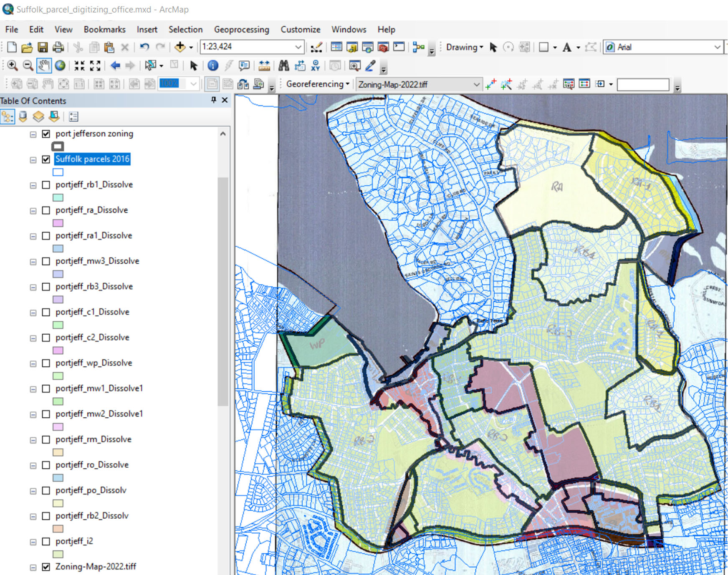Click the Add Data button

(180, 47)
